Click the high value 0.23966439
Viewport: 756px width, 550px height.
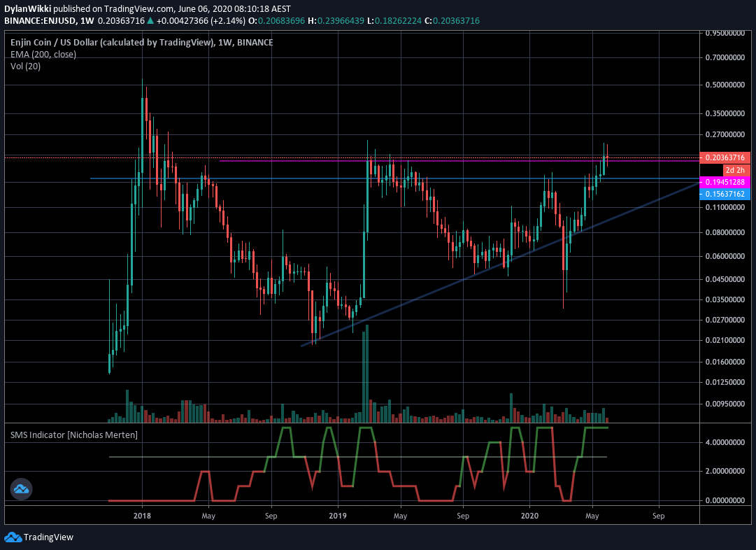[x=341, y=21]
